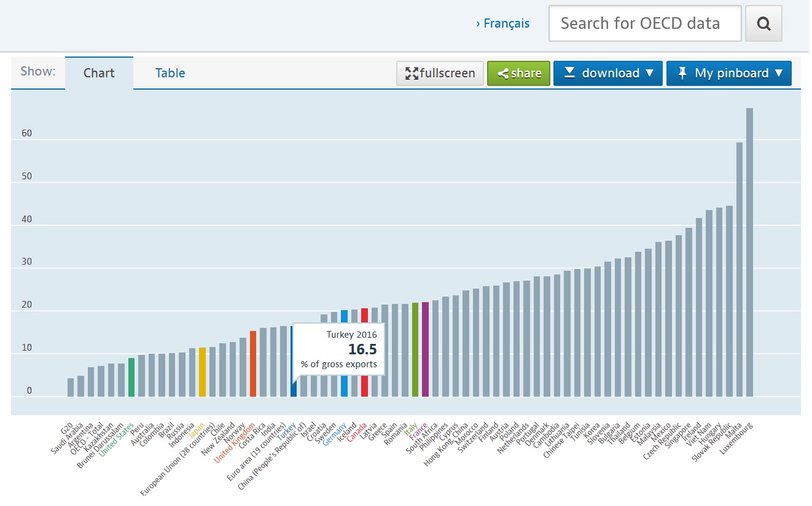The height and width of the screenshot is (506, 812).
Task: Click the Turkey axis label
Action: pyautogui.click(x=287, y=431)
